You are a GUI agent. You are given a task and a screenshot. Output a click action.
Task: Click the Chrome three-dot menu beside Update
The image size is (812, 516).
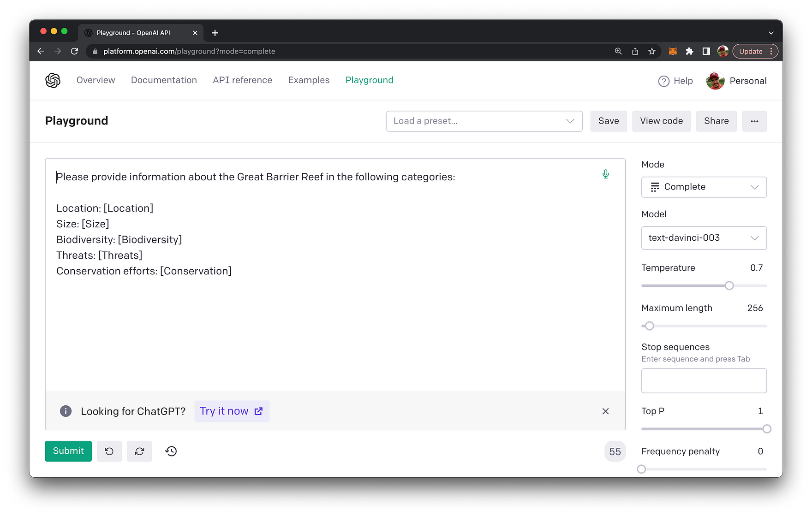(x=771, y=51)
